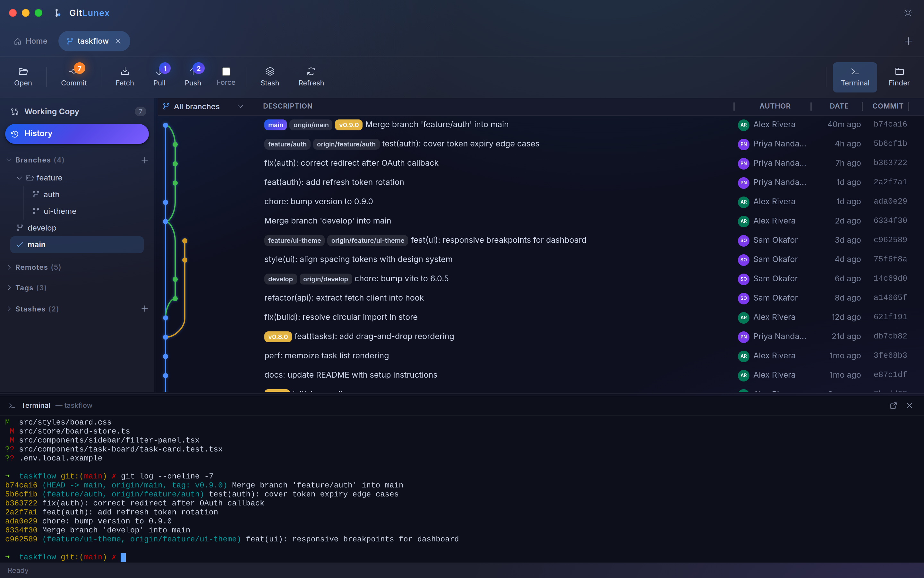The height and width of the screenshot is (578, 924).
Task: Click Sam Okafor avatar on c962589 row
Action: point(743,241)
